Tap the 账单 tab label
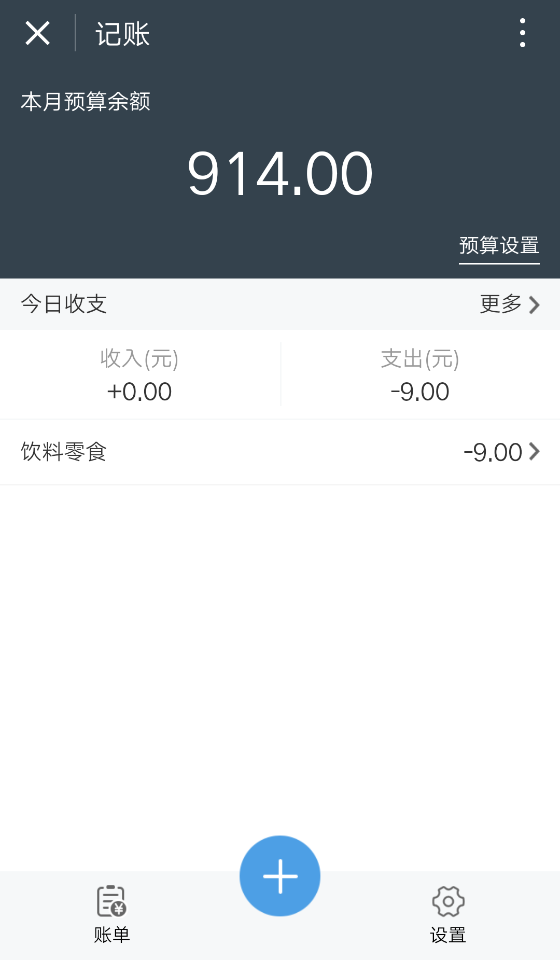 click(x=111, y=935)
